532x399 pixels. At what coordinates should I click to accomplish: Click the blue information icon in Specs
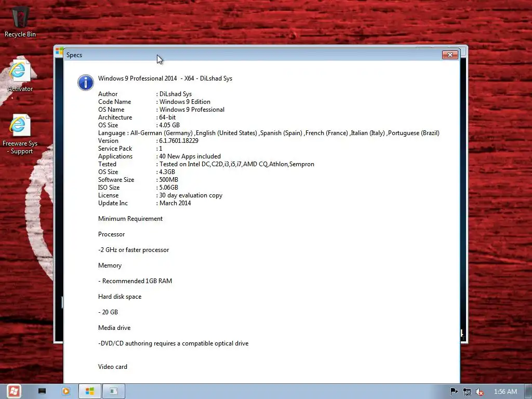pyautogui.click(x=86, y=83)
